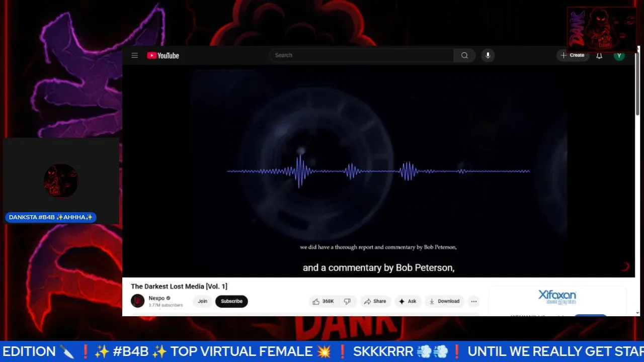Viewport: 644px width, 362px height.
Task: Share the video
Action: click(x=375, y=301)
